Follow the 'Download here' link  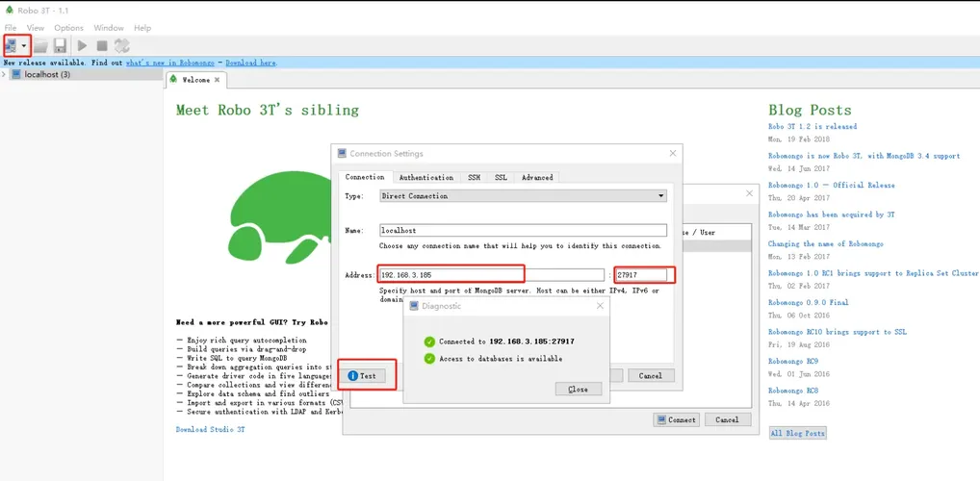tap(250, 63)
